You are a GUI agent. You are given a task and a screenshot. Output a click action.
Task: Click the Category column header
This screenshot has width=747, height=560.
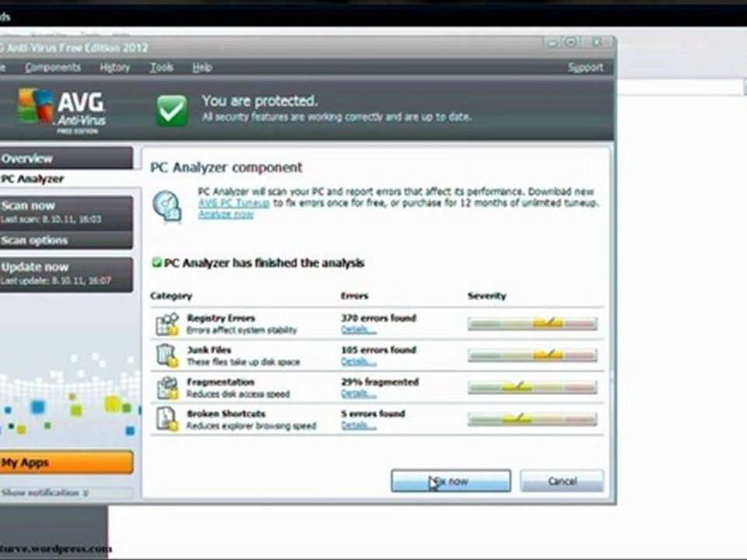click(171, 296)
